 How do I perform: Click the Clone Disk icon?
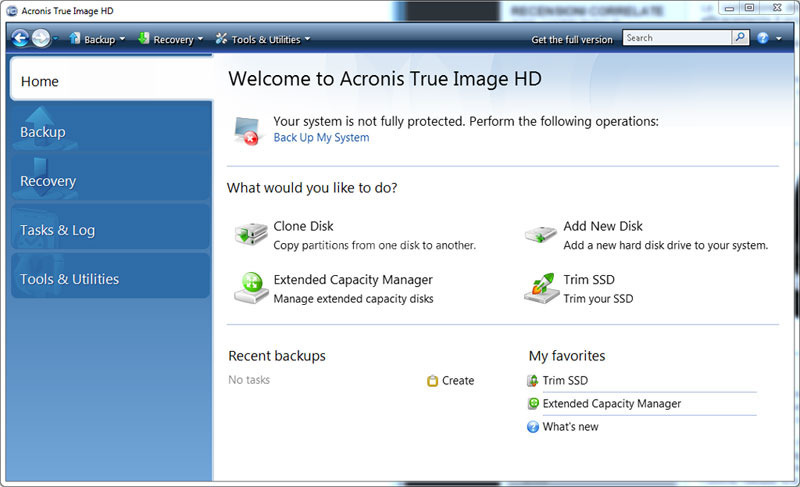pyautogui.click(x=251, y=234)
